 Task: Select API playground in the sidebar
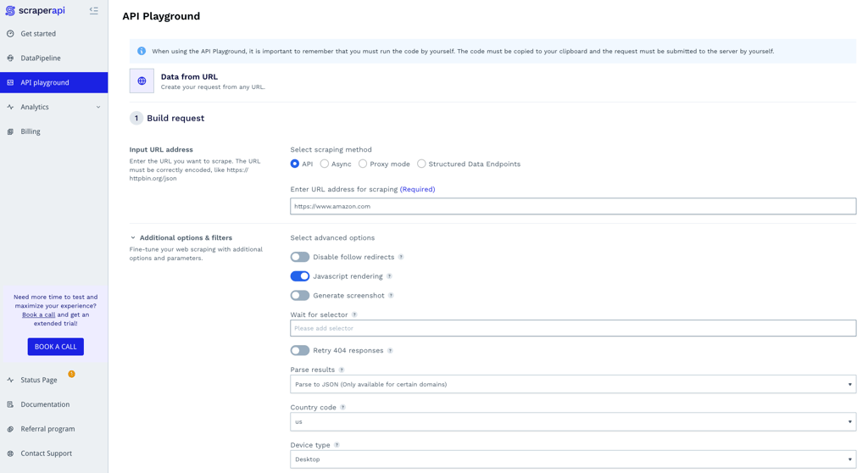coord(53,82)
